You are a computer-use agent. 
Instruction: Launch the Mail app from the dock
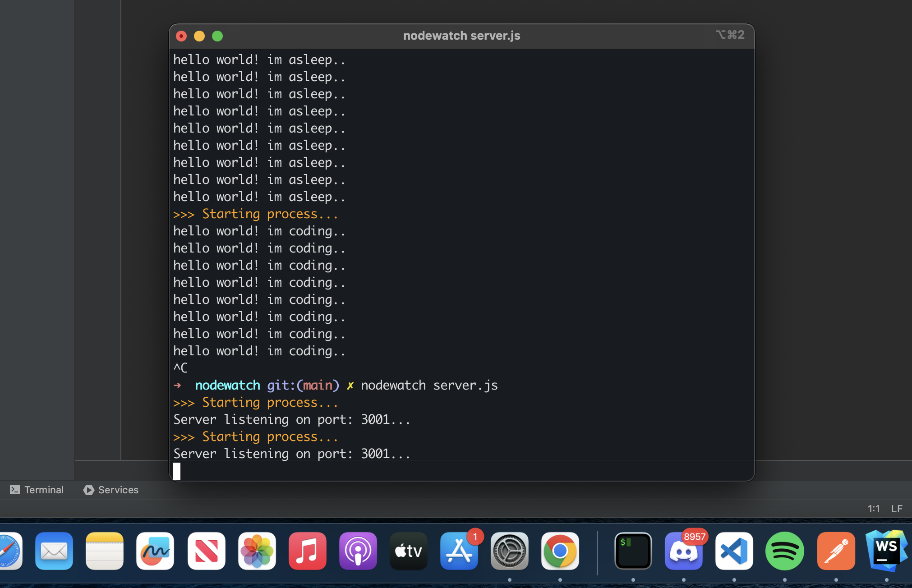pyautogui.click(x=54, y=551)
